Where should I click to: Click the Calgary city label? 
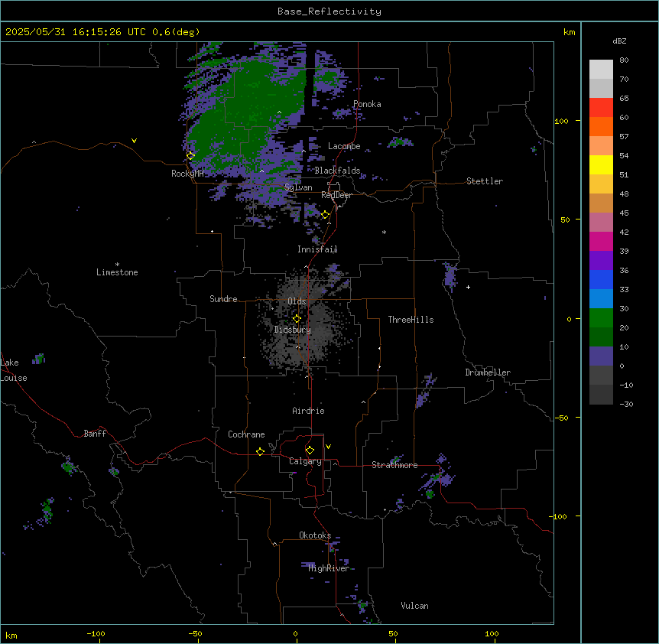pos(305,461)
